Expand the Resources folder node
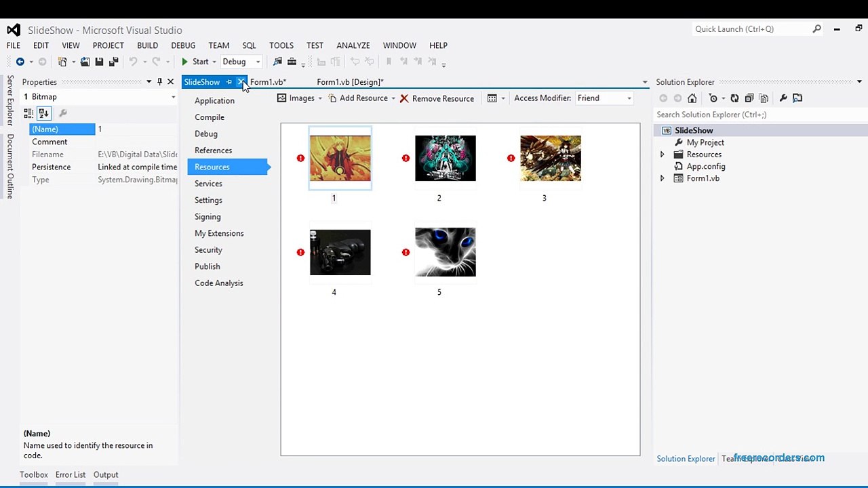This screenshot has height=488, width=868. tap(663, 155)
